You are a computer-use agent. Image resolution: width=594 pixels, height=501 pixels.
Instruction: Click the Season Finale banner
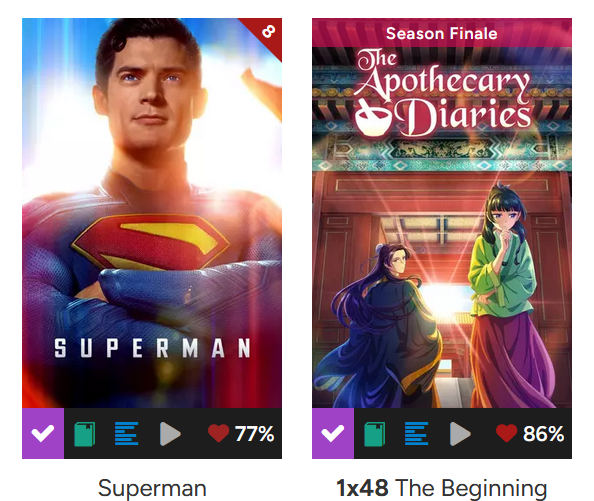[442, 33]
